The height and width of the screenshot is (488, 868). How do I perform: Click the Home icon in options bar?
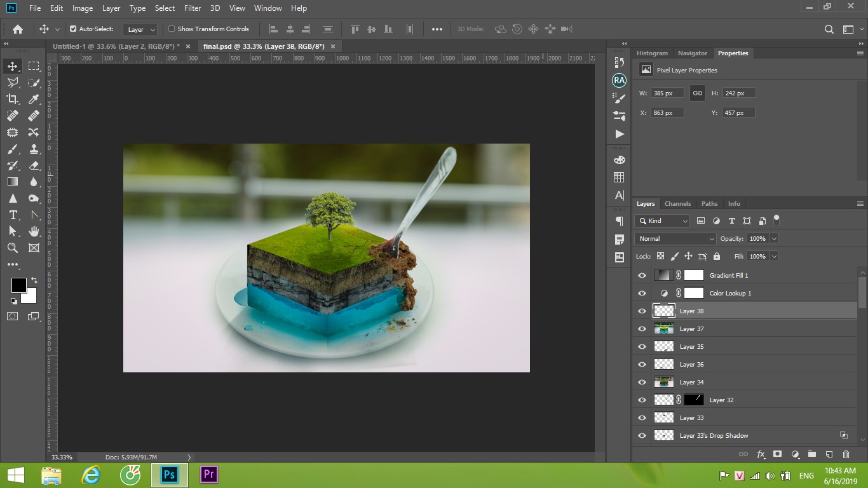click(x=18, y=29)
